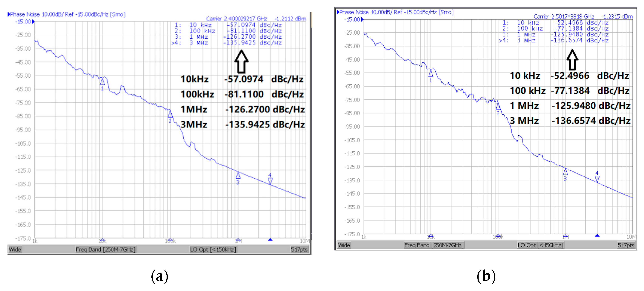
Task: Click right Phase Noise trace title
Action: tap(396, 12)
